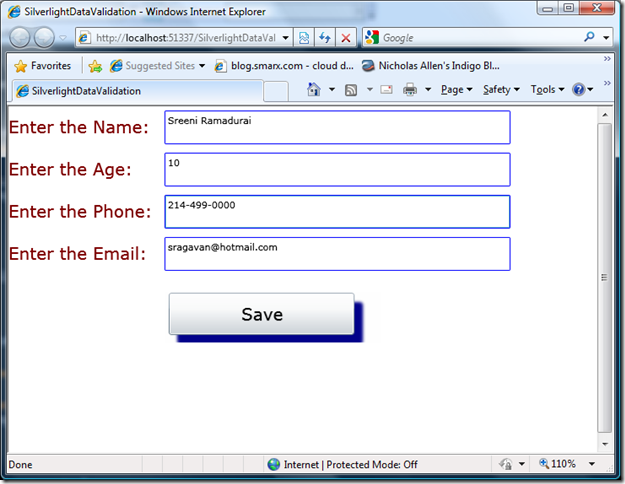Image resolution: width=625 pixels, height=484 pixels.
Task: Expand the Home button dropdown arrow
Action: pyautogui.click(x=332, y=89)
